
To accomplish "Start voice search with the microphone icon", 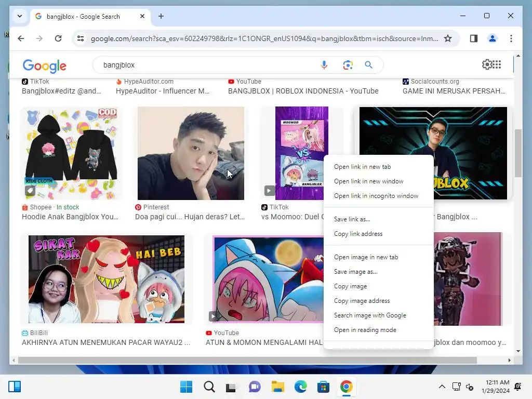I will 324,64.
